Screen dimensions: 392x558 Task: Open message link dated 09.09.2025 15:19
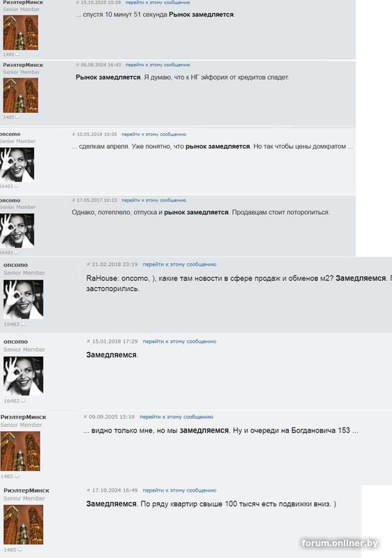(176, 416)
